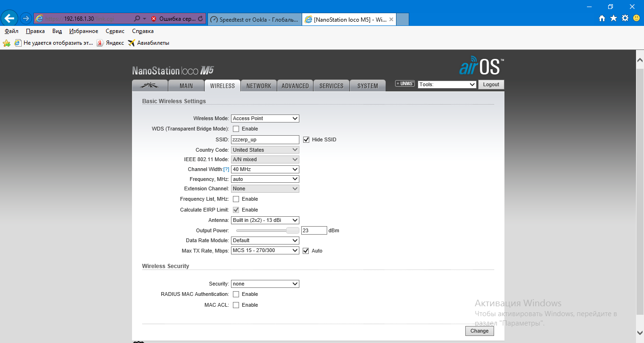Click the UNMS badge icon

[405, 84]
